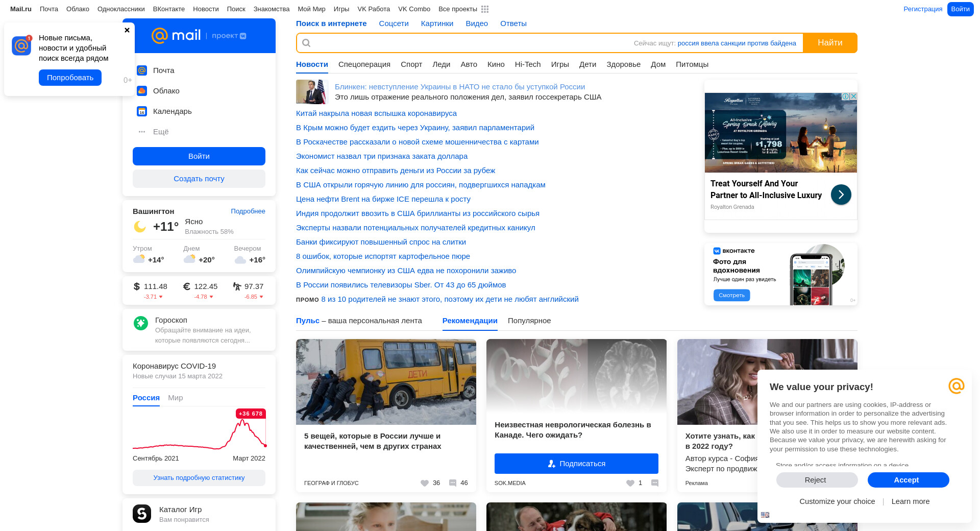Image resolution: width=980 pixels, height=531 pixels.
Task: Click Создать почту button
Action: click(199, 179)
